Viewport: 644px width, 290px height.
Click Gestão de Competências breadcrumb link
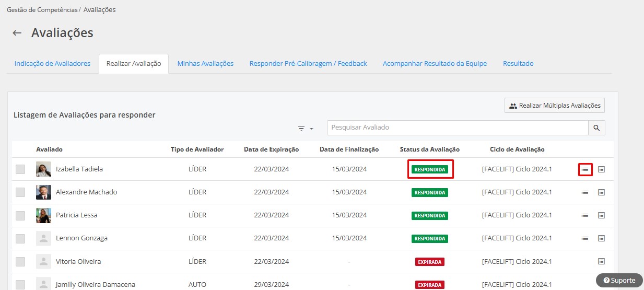coord(42,10)
